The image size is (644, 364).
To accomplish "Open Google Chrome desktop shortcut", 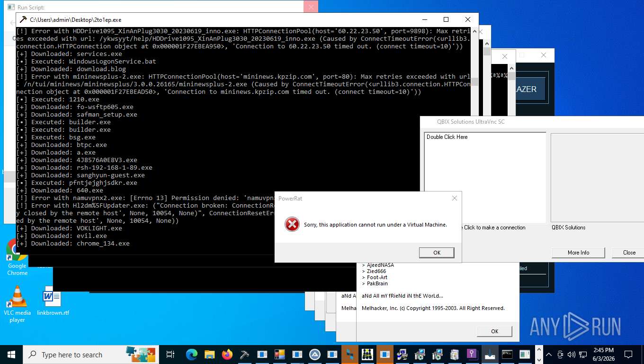I will click(x=17, y=257).
